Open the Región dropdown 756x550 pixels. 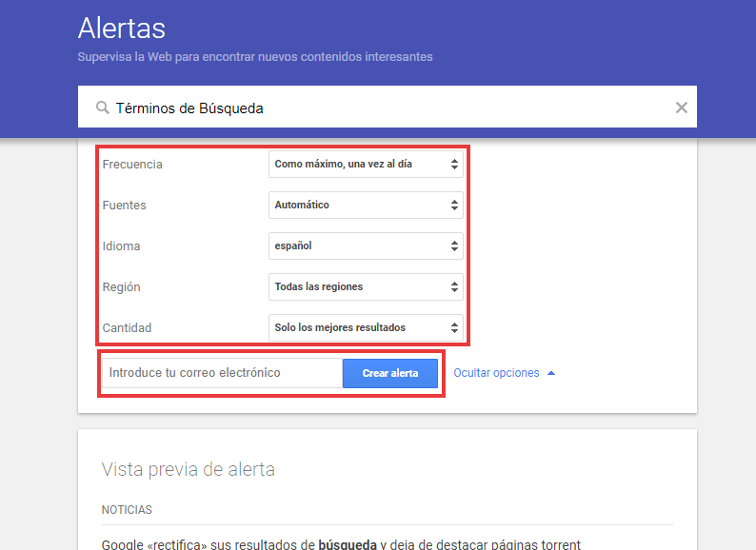click(366, 286)
